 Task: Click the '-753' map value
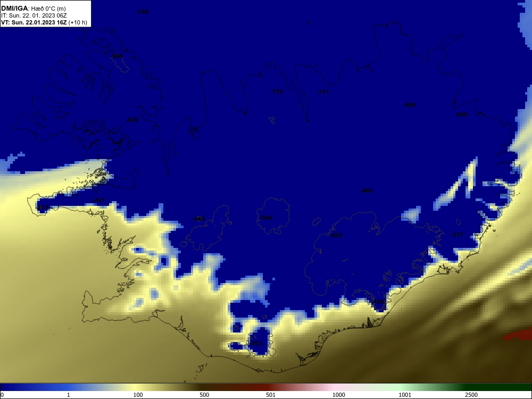[x=277, y=92]
